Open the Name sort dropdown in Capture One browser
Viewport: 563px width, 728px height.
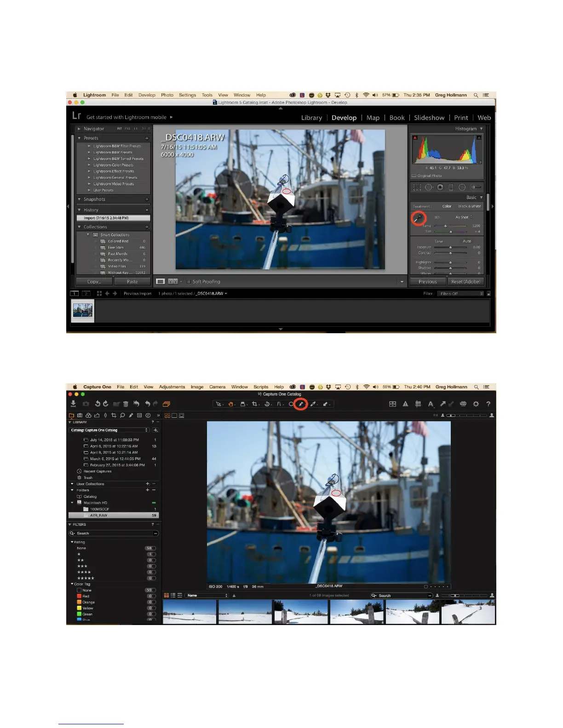pos(207,595)
